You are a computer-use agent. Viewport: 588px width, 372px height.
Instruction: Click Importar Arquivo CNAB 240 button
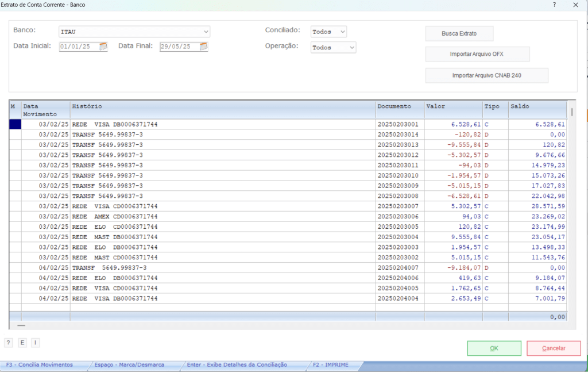[x=486, y=75]
